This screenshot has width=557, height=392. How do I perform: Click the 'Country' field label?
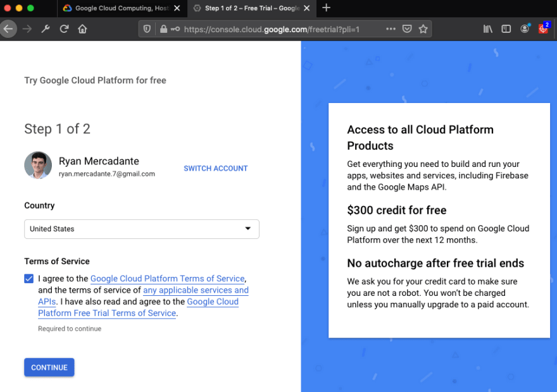(x=39, y=205)
